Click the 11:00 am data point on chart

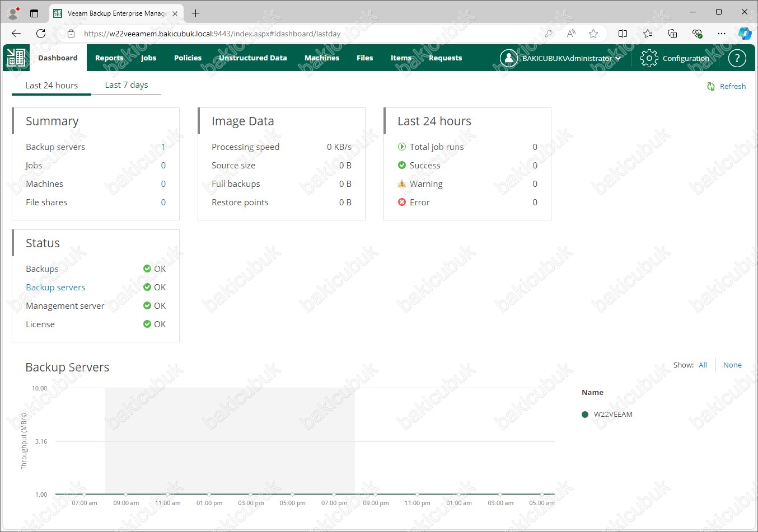167,495
